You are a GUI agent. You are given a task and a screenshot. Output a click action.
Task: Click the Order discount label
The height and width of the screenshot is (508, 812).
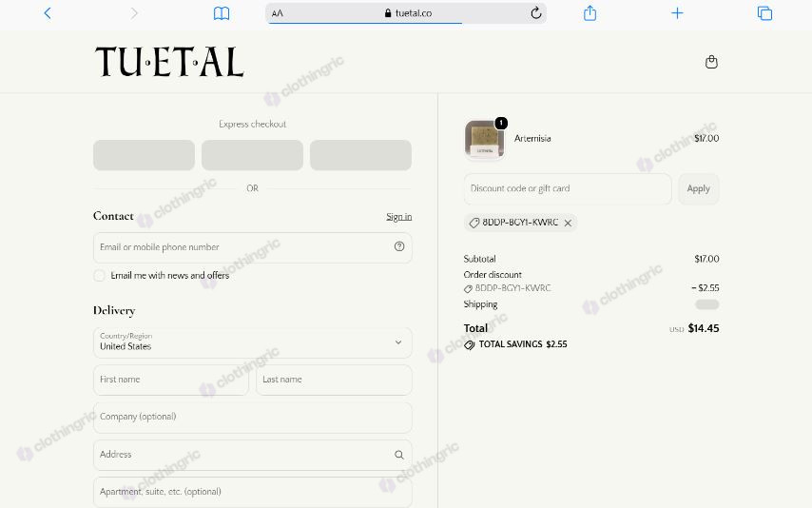(493, 275)
